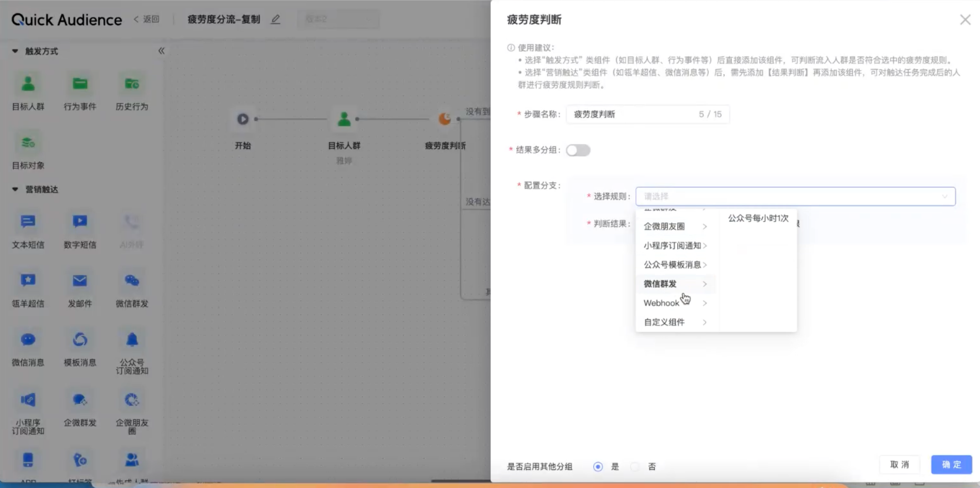Collapse the 营销触达 section

(15, 189)
